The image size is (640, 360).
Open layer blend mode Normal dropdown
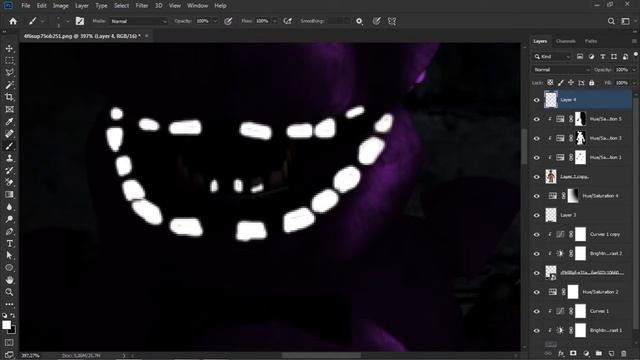point(561,70)
